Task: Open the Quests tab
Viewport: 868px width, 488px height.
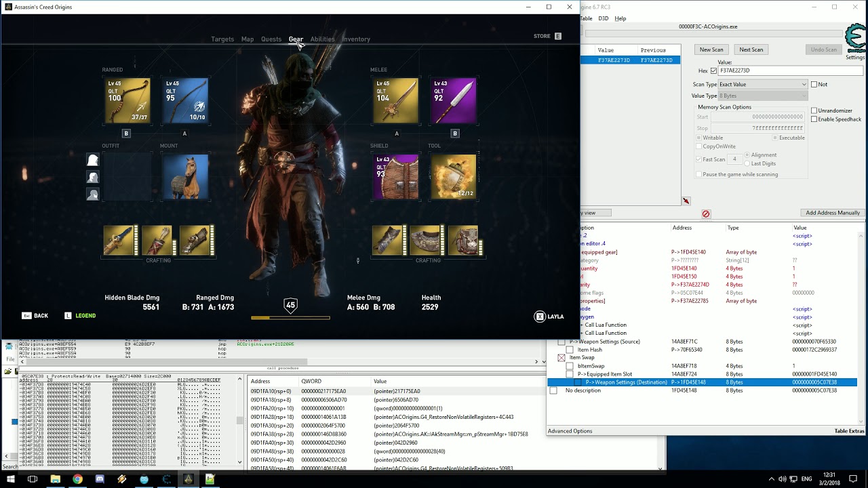Action: tap(271, 39)
